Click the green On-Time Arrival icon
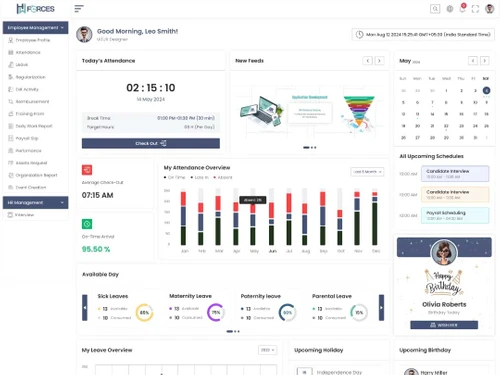This screenshot has height=375, width=500. [87, 224]
